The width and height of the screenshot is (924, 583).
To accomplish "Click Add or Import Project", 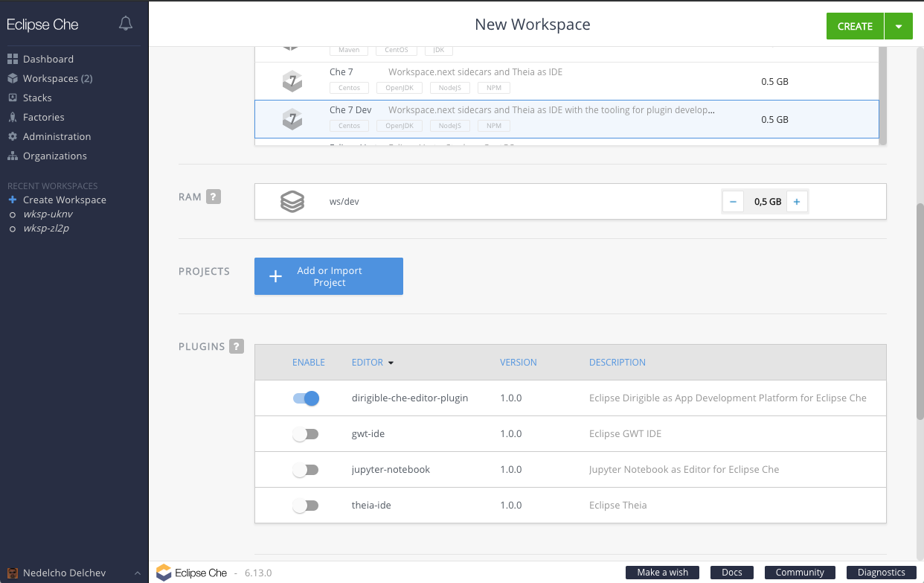I will tap(329, 276).
